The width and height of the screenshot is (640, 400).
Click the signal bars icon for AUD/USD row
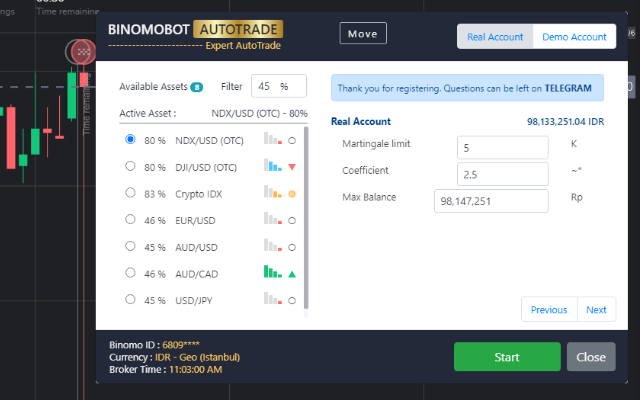click(273, 245)
